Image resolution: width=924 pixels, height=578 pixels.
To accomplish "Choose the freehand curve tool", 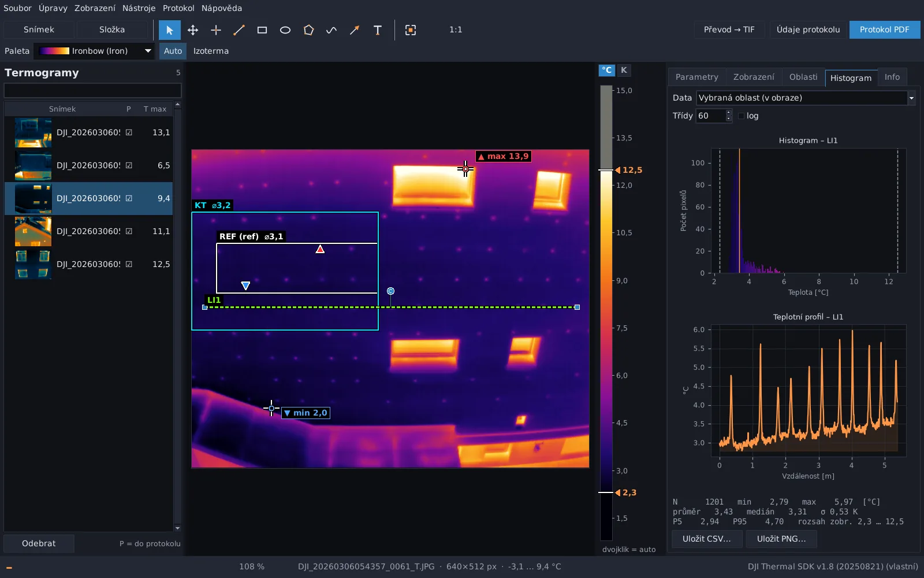I will [x=331, y=30].
